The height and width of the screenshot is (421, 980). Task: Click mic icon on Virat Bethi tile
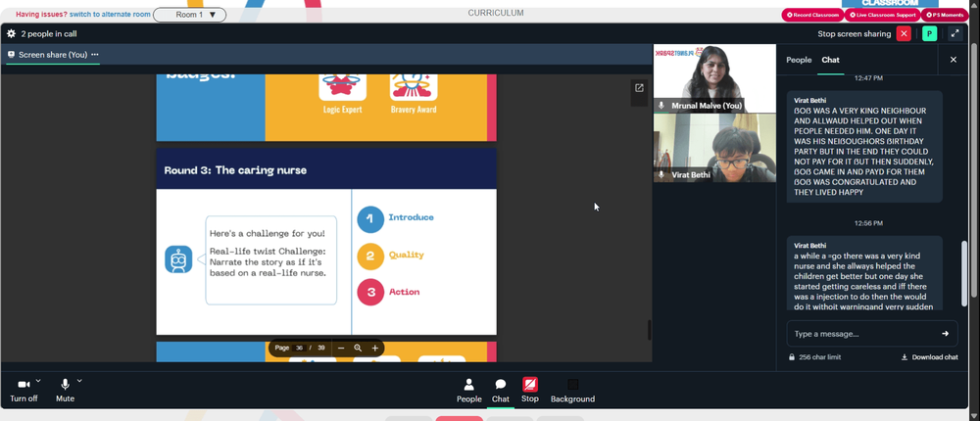pos(661,175)
